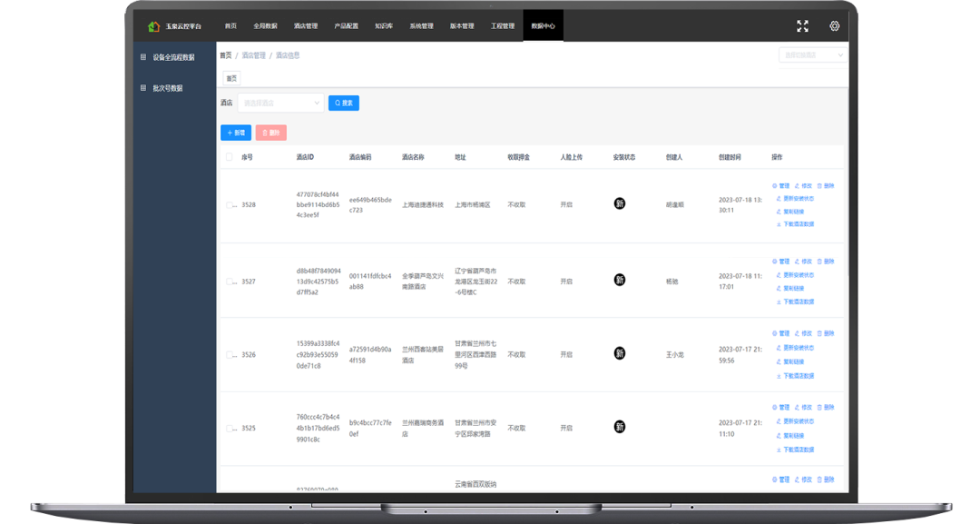Click hotel name 上海迪捷通科技
Image resolution: width=980 pixels, height=524 pixels.
(423, 204)
